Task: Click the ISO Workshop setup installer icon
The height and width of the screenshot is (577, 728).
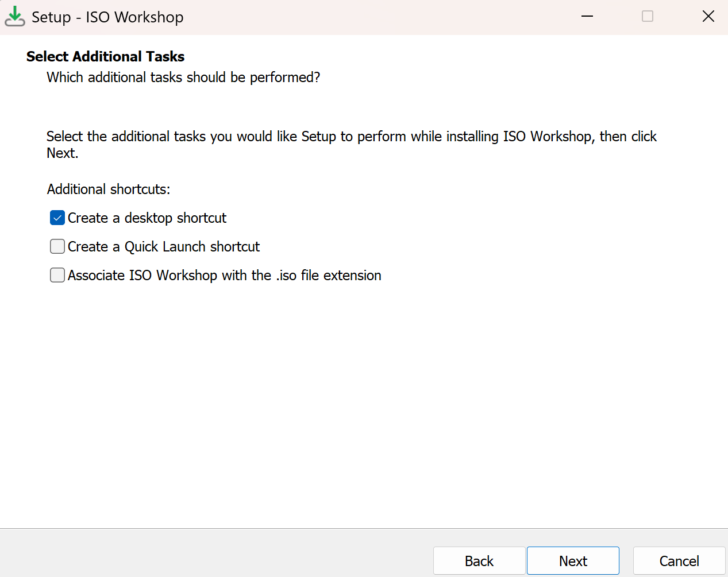Action: [14, 17]
